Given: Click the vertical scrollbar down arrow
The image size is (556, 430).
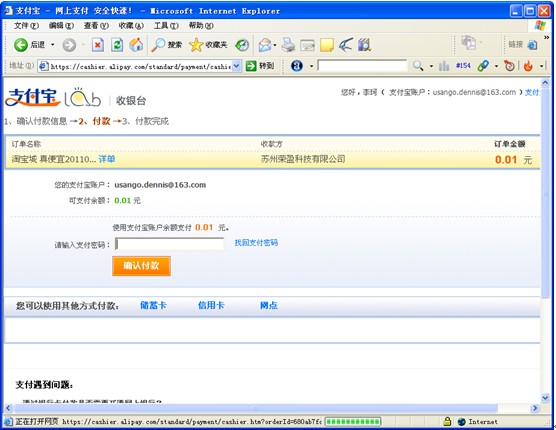Looking at the screenshot, I should pyautogui.click(x=545, y=398).
